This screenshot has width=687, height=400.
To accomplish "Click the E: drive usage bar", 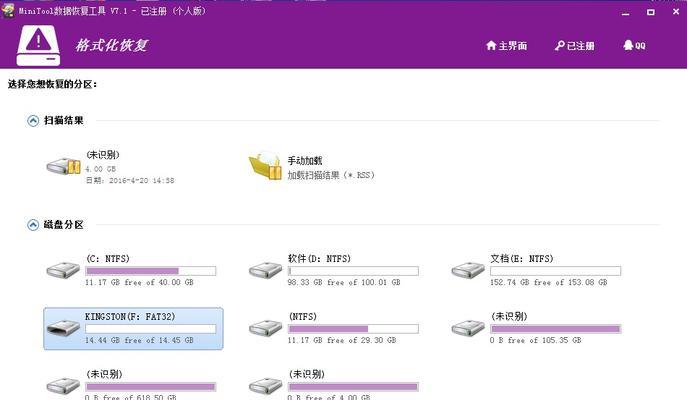I will [556, 271].
